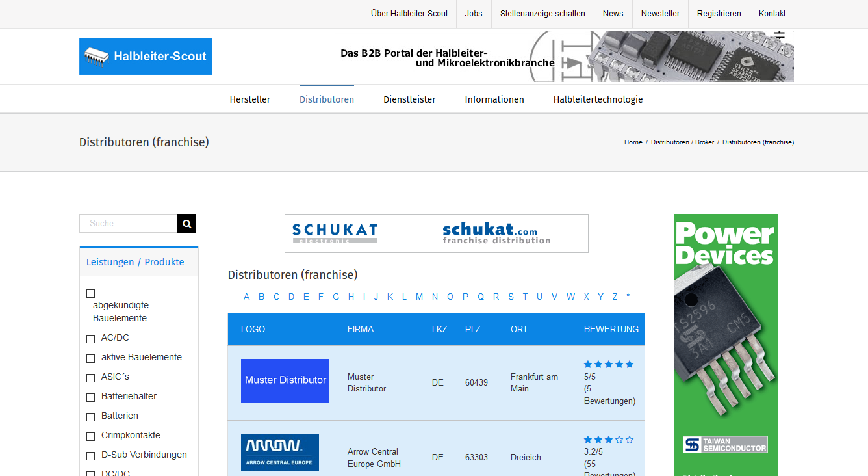Sort by the FIRMA column header
868x476 pixels.
[x=361, y=330]
